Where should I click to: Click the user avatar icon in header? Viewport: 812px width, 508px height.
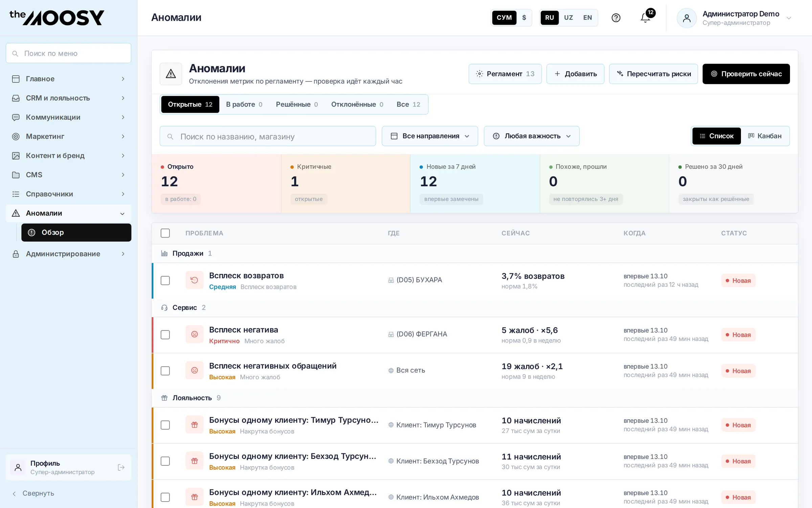pos(686,18)
